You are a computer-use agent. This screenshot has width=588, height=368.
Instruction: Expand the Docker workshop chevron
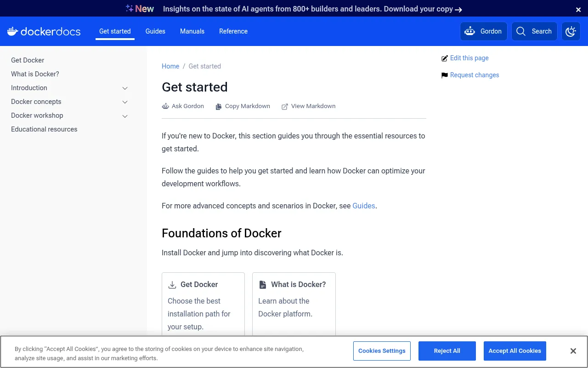(125, 115)
